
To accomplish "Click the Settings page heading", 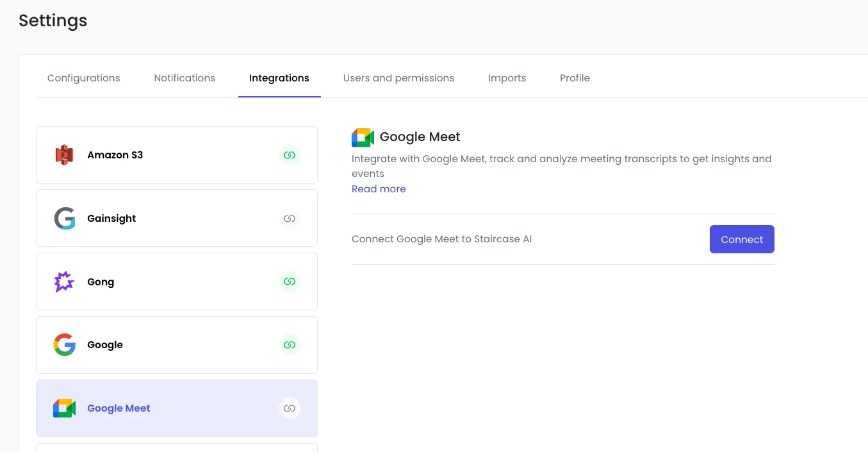I will point(53,21).
